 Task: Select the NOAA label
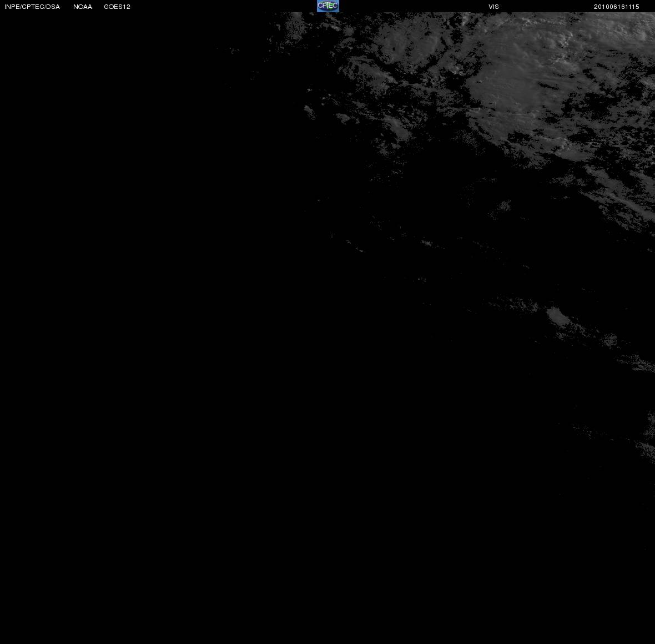[x=83, y=7]
